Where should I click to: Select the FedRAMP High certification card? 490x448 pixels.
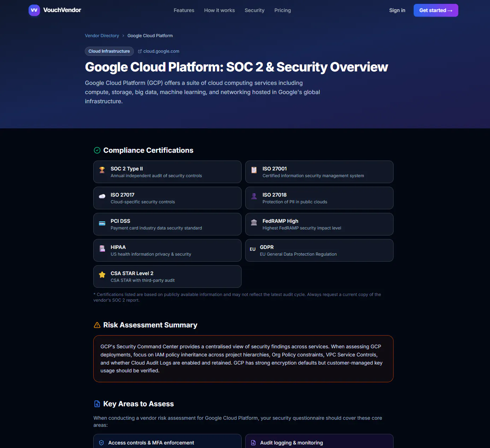[319, 224]
